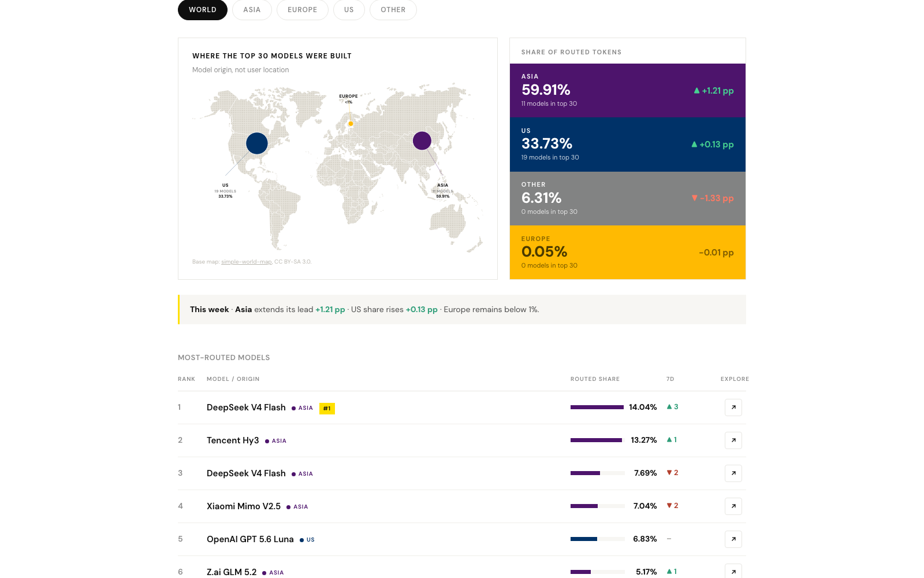The height and width of the screenshot is (578, 924).
Task: Click the MODEL / ORIGIN column header
Action: coord(233,379)
